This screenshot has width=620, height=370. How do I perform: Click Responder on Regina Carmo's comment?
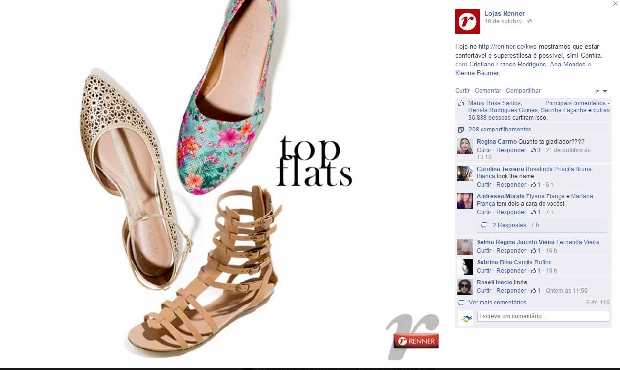point(511,150)
